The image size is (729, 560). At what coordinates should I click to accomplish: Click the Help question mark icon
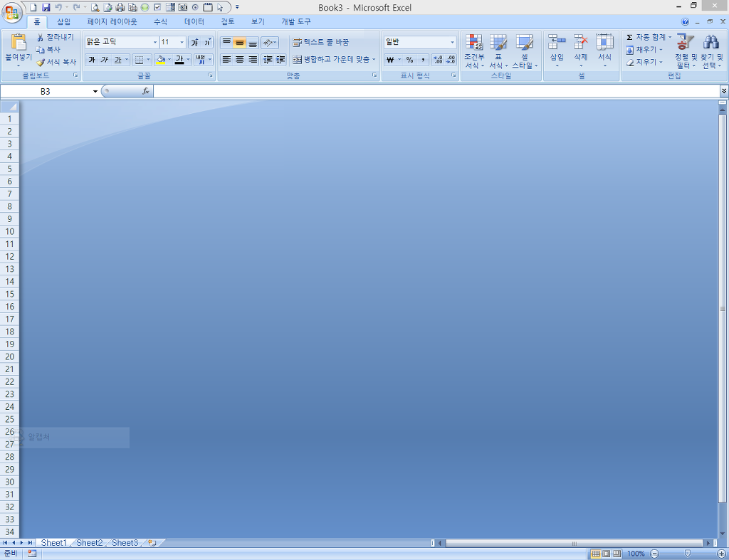[x=686, y=21]
